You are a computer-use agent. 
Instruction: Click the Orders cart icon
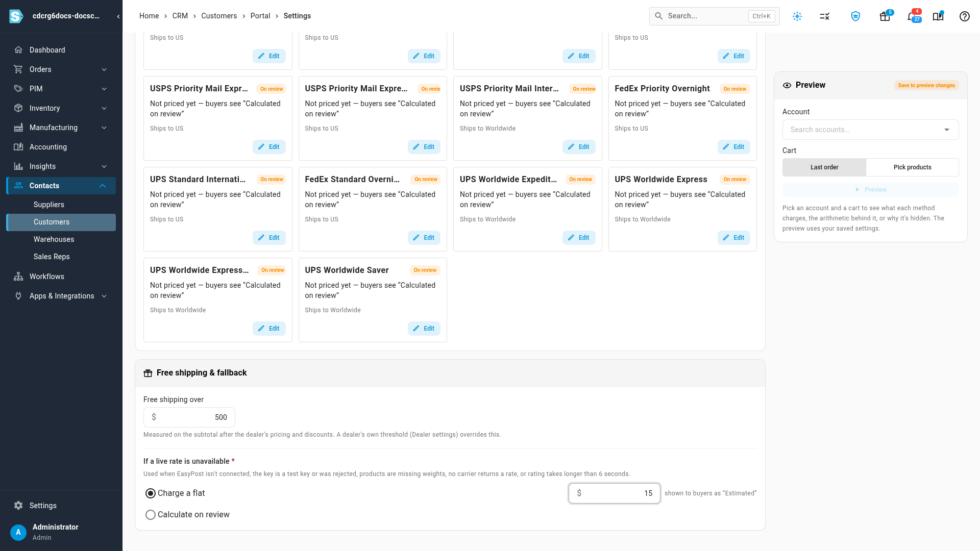18,69
